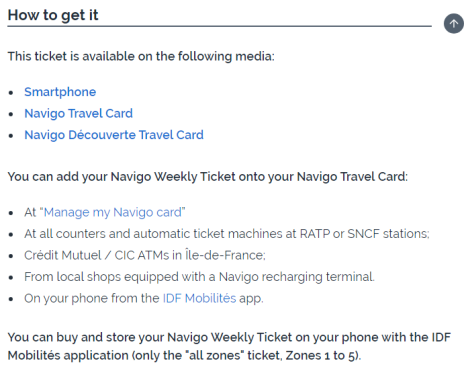The image size is (466, 369).
Task: Click the "On your phone from the" text
Action: [x=92, y=298]
